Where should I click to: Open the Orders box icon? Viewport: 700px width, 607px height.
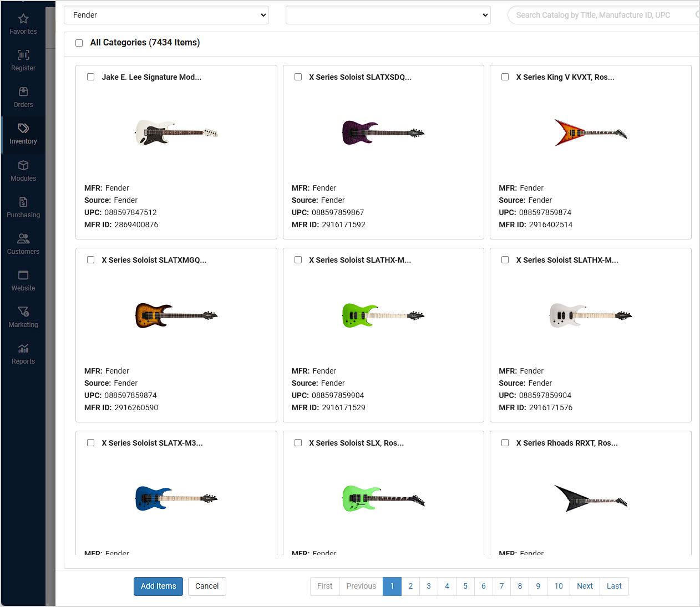(23, 91)
